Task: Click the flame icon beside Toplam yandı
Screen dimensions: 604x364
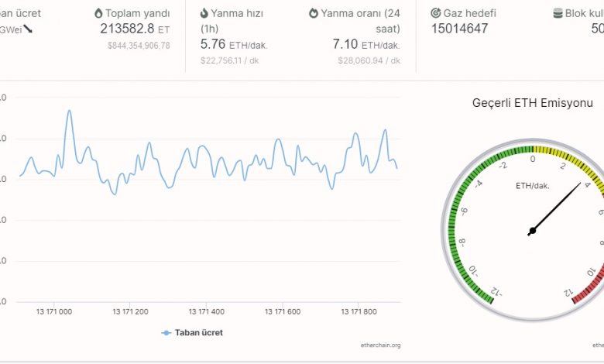Action: click(x=98, y=14)
